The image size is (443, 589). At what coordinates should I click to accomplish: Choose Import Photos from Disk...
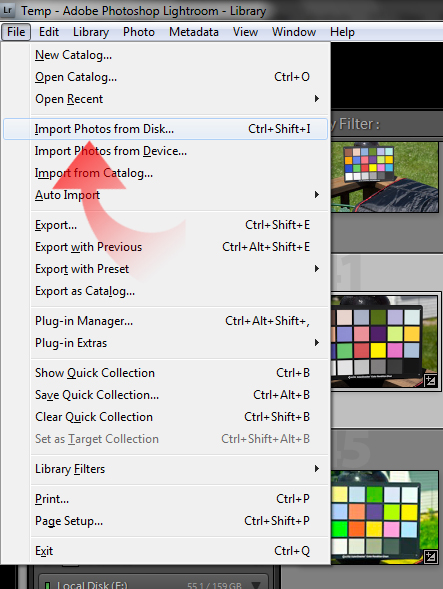[x=166, y=129]
